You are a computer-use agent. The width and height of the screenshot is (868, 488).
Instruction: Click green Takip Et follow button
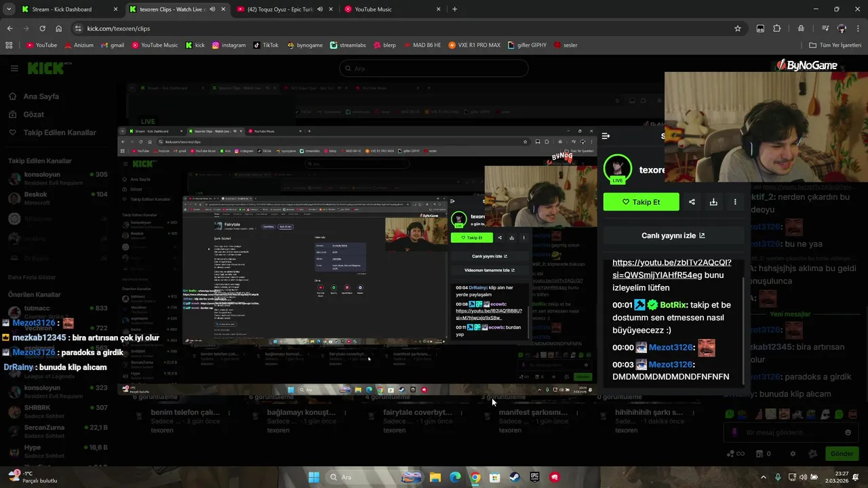click(641, 202)
